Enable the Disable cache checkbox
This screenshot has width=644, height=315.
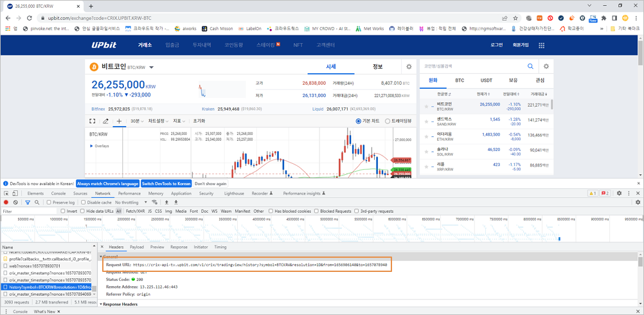(84, 203)
